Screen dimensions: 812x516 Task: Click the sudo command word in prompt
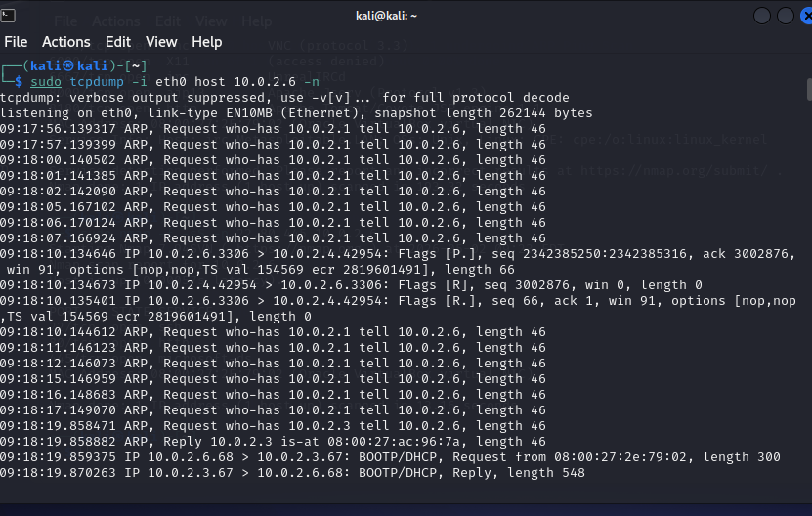(x=46, y=82)
